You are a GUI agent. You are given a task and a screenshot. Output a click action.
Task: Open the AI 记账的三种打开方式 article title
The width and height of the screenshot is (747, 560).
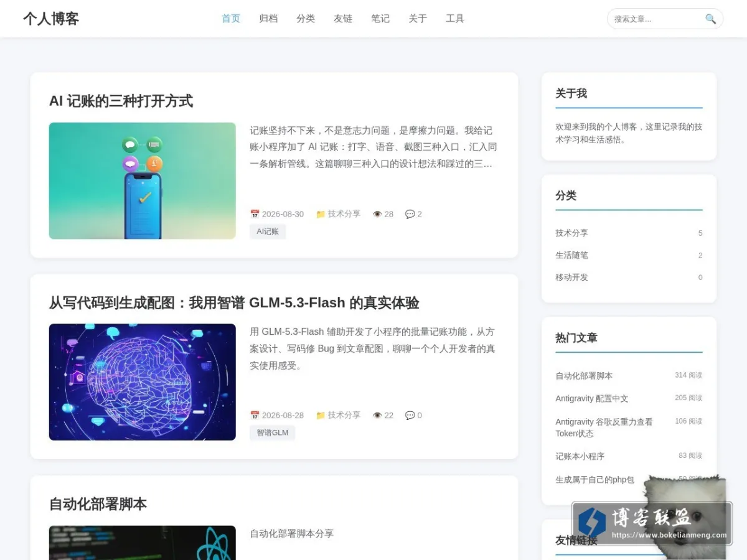[x=121, y=101]
